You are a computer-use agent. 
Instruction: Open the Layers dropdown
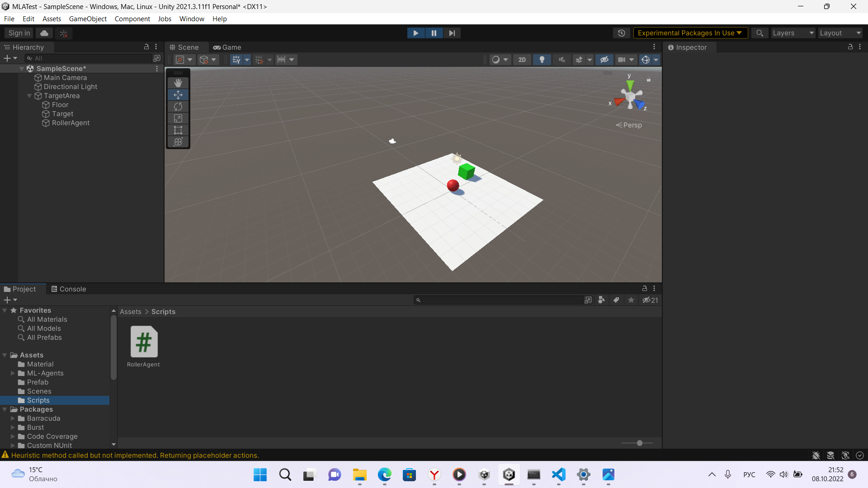pyautogui.click(x=793, y=33)
